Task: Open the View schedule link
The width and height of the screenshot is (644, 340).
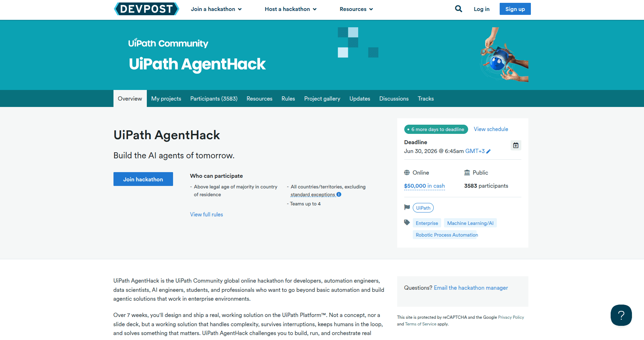Action: point(491,129)
